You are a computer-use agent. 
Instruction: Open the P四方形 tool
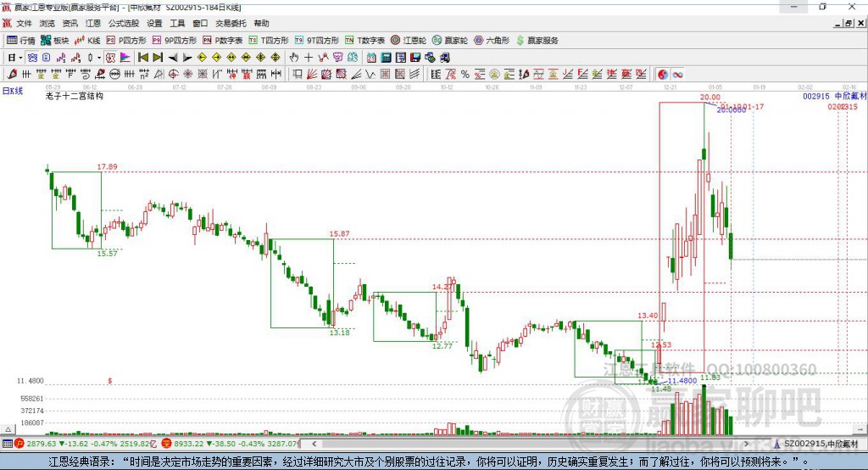(x=126, y=41)
